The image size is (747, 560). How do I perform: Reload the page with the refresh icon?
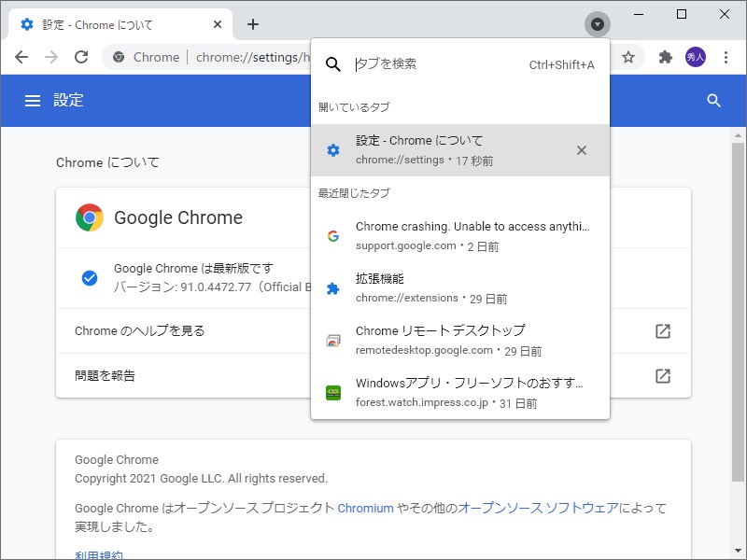80,57
